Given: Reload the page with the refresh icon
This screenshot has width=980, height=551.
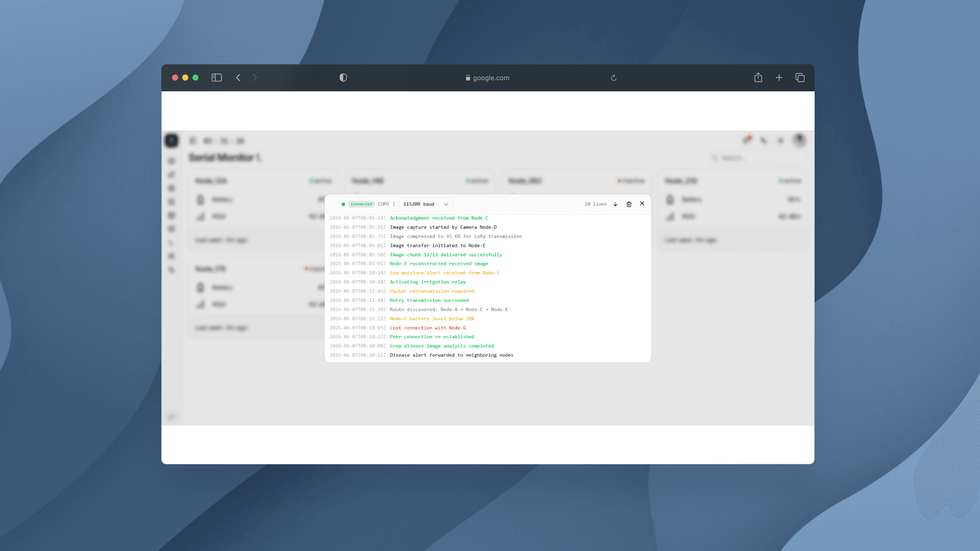Looking at the screenshot, I should 614,78.
